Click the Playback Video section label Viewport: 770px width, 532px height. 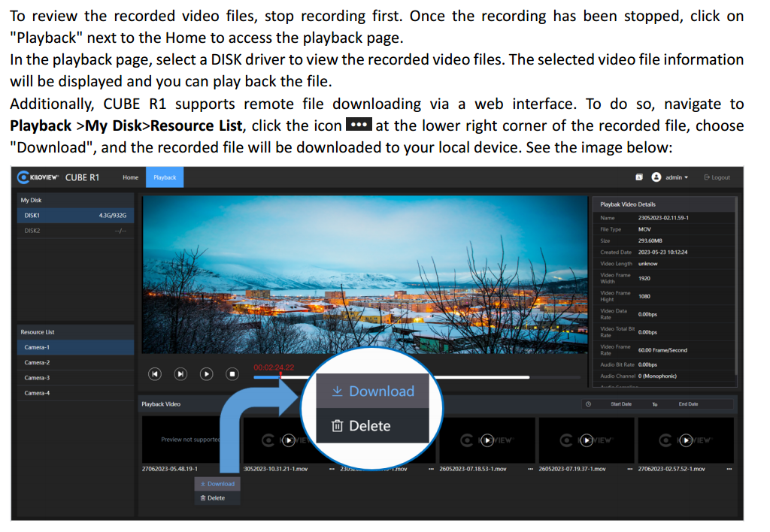(161, 404)
